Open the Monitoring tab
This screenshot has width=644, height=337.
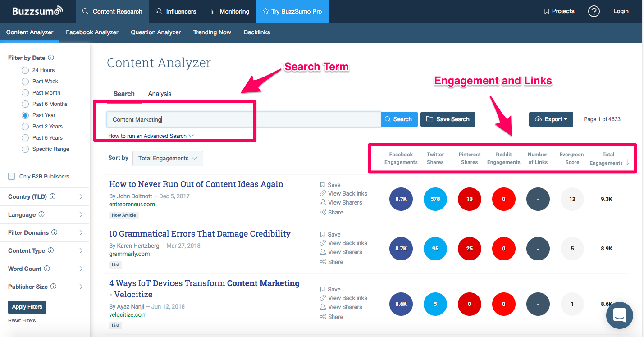pyautogui.click(x=229, y=11)
